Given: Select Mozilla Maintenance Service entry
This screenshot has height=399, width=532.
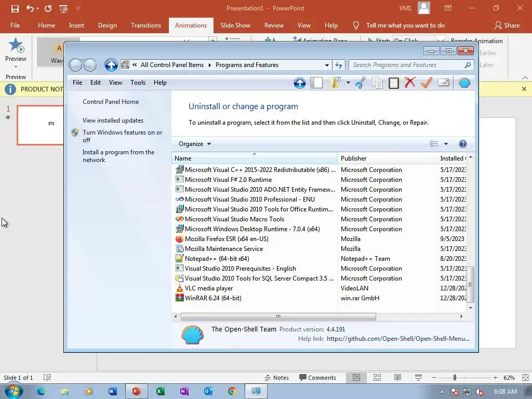Looking at the screenshot, I should (x=223, y=249).
